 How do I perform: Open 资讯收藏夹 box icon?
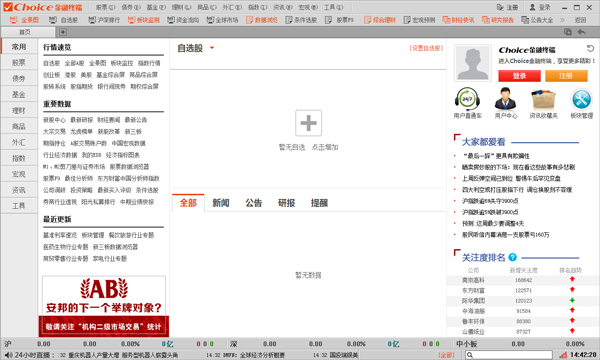tap(543, 99)
